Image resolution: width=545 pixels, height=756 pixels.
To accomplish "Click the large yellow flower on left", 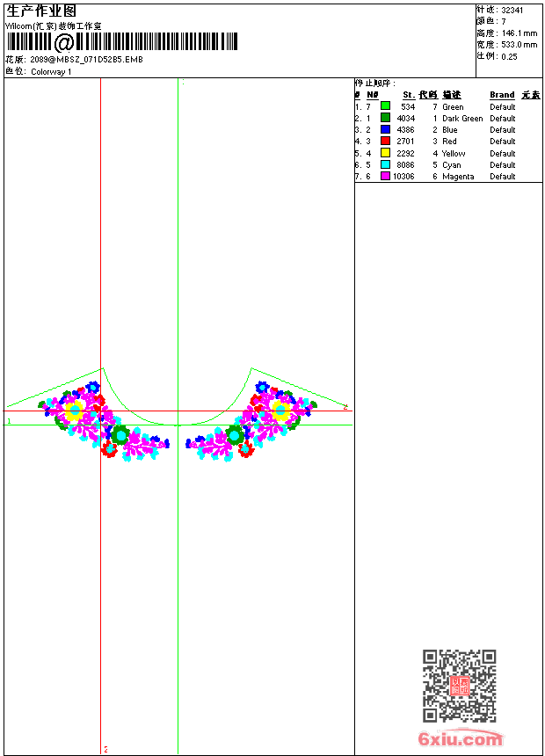I will pos(75,411).
